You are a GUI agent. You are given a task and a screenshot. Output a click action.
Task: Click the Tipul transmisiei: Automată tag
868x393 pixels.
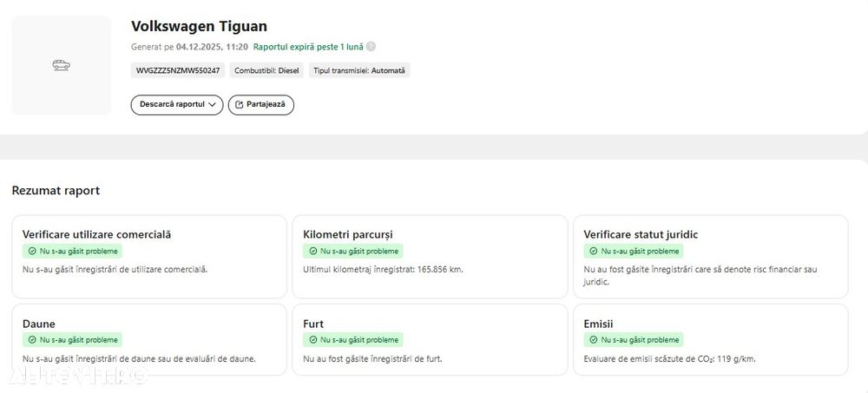tap(359, 70)
